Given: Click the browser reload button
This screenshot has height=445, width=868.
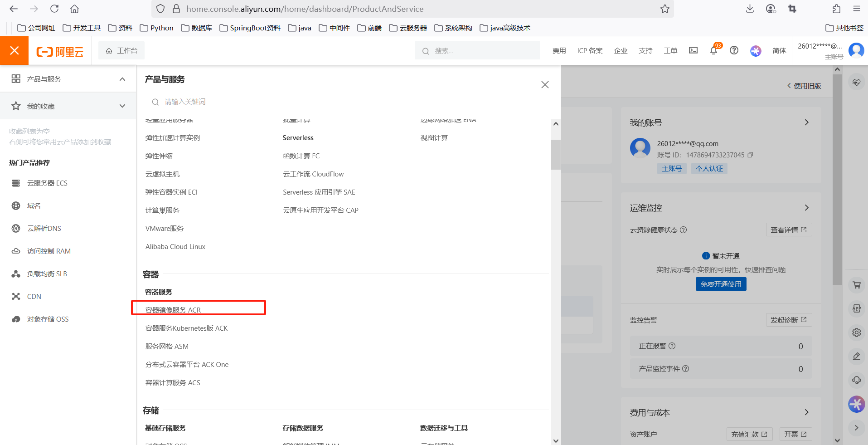Looking at the screenshot, I should [54, 9].
